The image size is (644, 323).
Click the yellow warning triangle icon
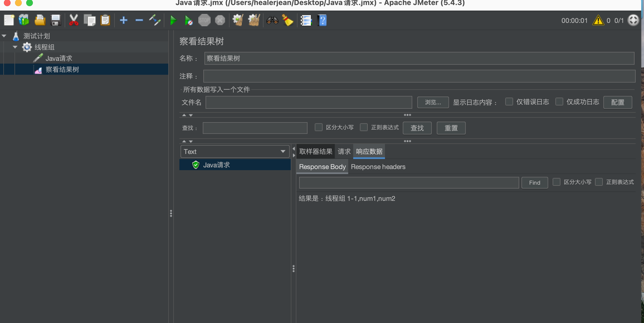[x=598, y=20]
